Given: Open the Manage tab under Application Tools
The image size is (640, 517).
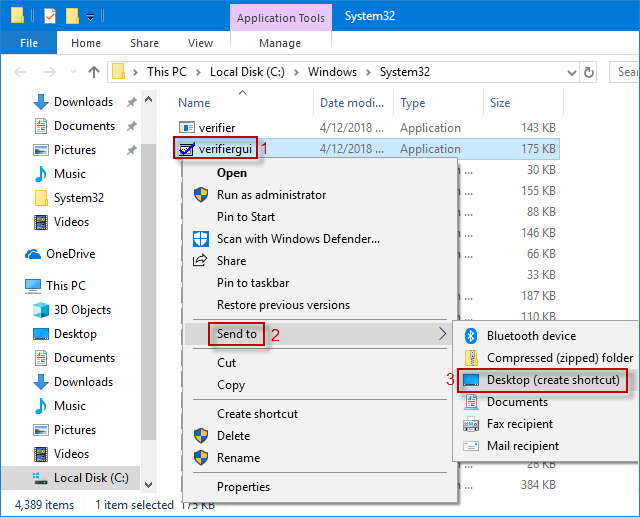Looking at the screenshot, I should [280, 43].
